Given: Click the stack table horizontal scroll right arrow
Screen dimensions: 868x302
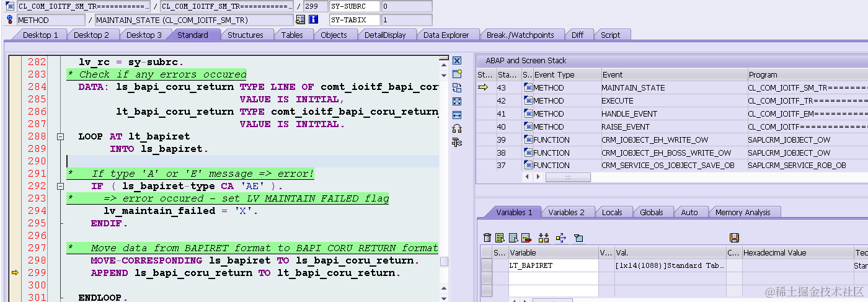Looking at the screenshot, I should pyautogui.click(x=538, y=177).
